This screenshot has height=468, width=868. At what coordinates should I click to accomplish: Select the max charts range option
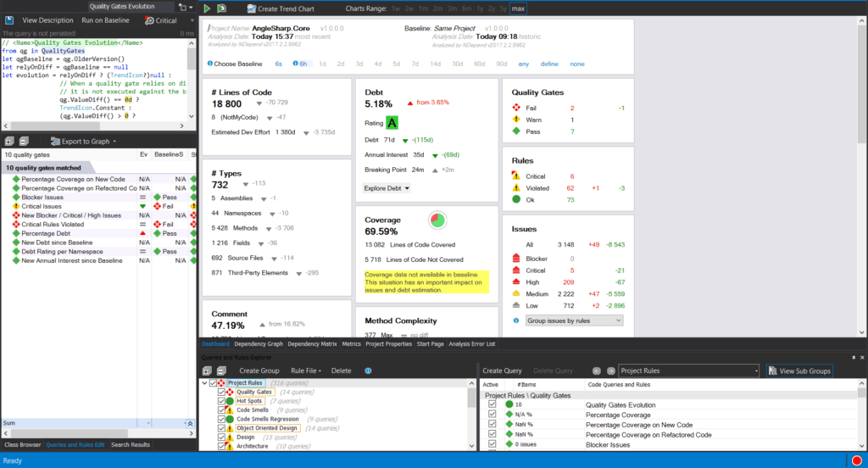click(518, 8)
